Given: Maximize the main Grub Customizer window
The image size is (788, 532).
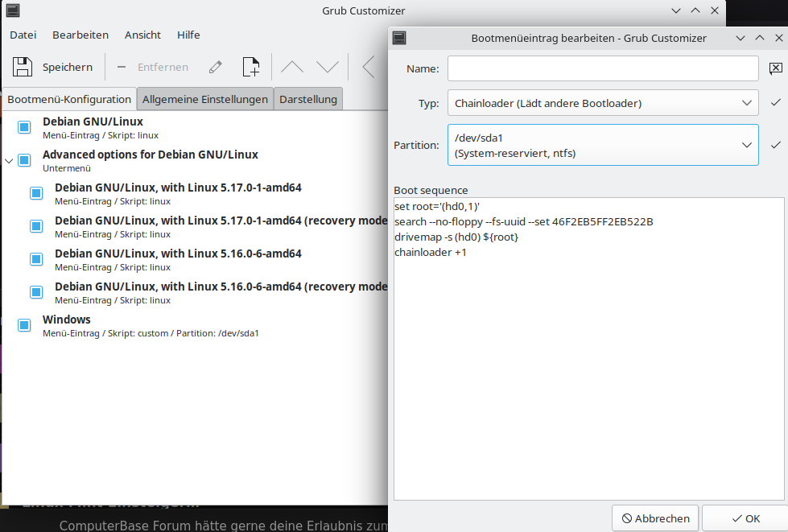Looking at the screenshot, I should [695, 10].
